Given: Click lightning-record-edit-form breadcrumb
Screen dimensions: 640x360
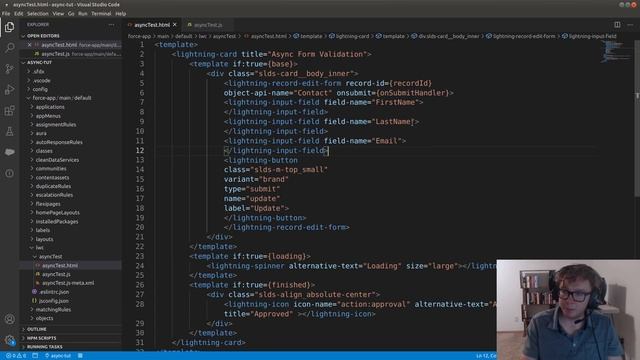Looking at the screenshot, I should (524, 36).
